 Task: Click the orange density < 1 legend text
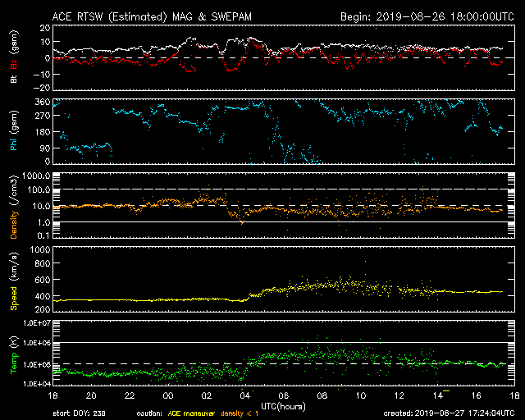(240, 413)
